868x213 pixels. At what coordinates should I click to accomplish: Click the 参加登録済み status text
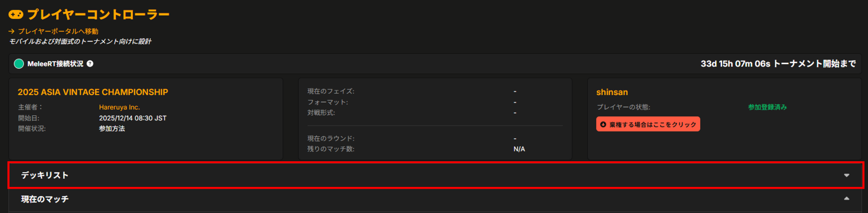tap(767, 107)
